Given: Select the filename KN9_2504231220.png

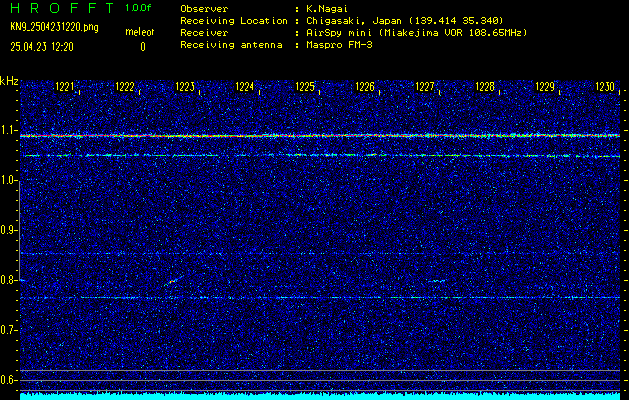Looking at the screenshot, I should click(54, 27).
